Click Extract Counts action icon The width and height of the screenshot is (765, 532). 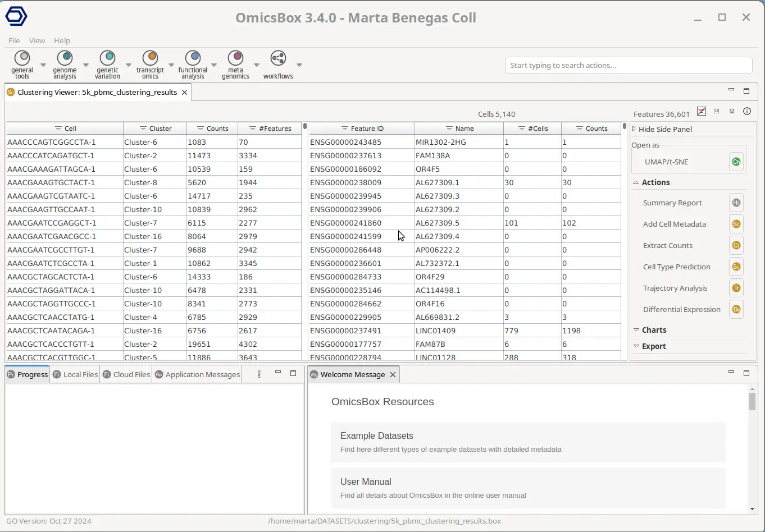[736, 245]
